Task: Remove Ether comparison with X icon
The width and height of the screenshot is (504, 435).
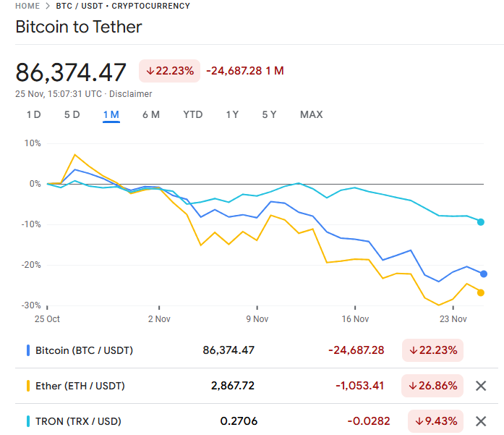Action: (481, 386)
